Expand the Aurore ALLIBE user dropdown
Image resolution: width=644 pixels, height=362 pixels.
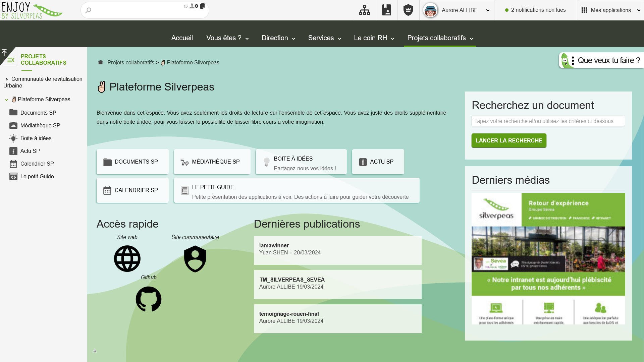click(x=488, y=10)
